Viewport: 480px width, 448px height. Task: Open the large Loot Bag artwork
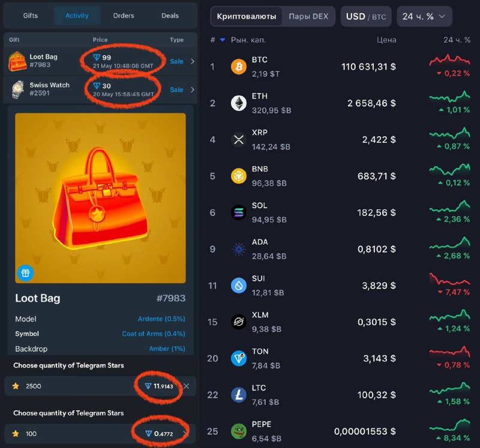coord(100,198)
